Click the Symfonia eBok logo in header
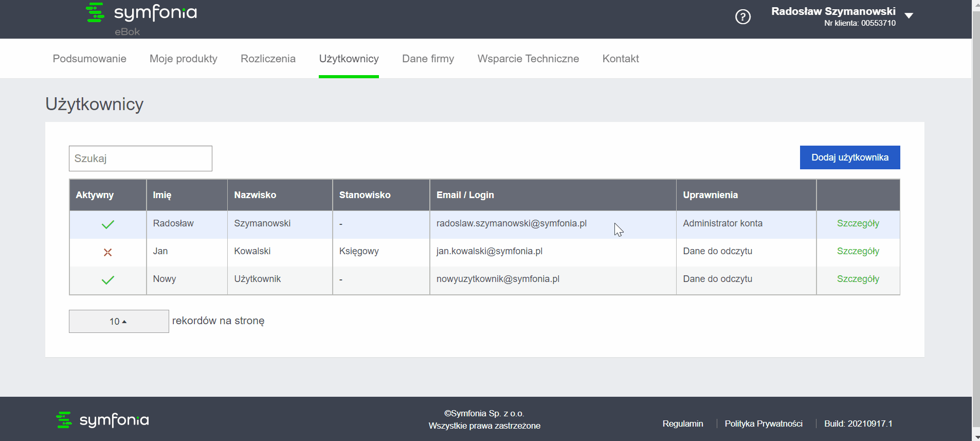Viewport: 980px width, 441px height. click(141, 19)
